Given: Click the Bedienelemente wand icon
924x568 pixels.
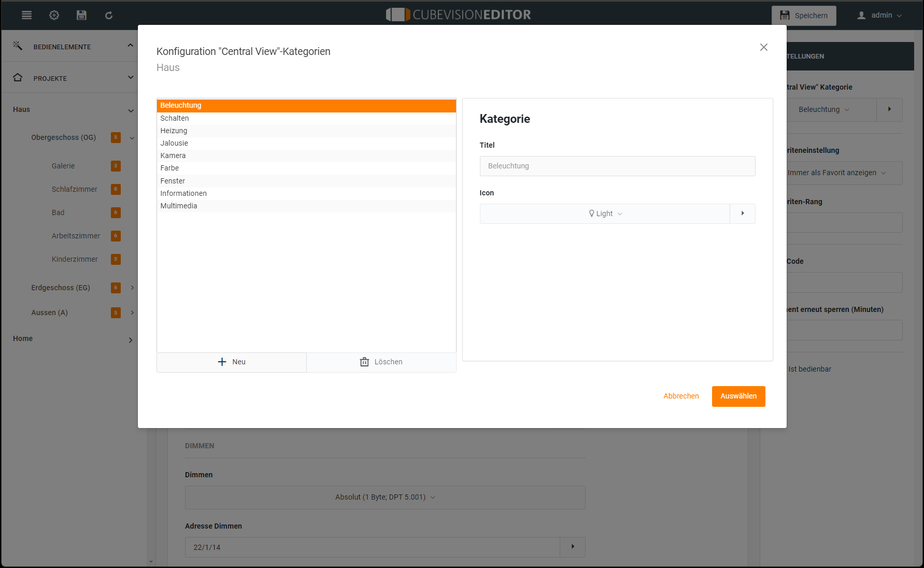Looking at the screenshot, I should pyautogui.click(x=18, y=46).
